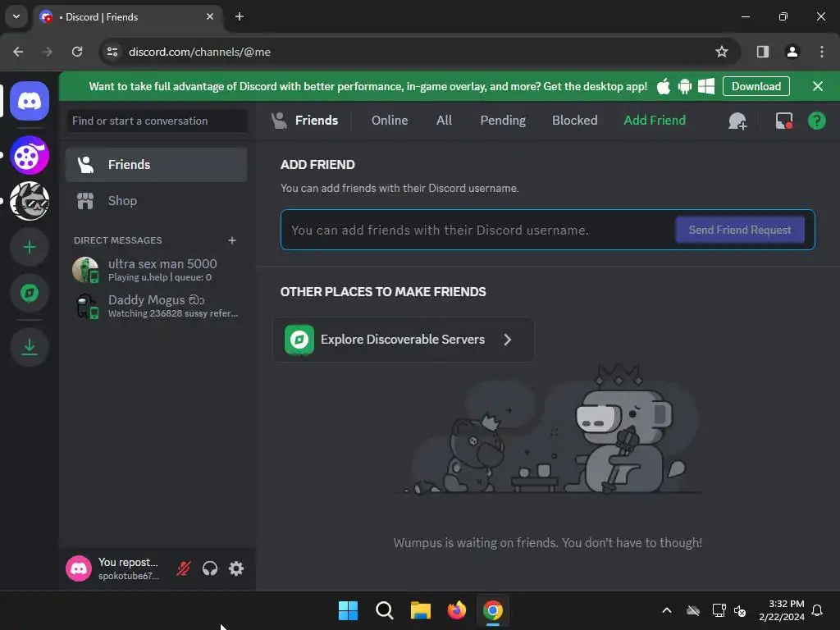Screen dimensions: 840x630
Task: Open DM with ultra sex man 5000
Action: pos(156,269)
